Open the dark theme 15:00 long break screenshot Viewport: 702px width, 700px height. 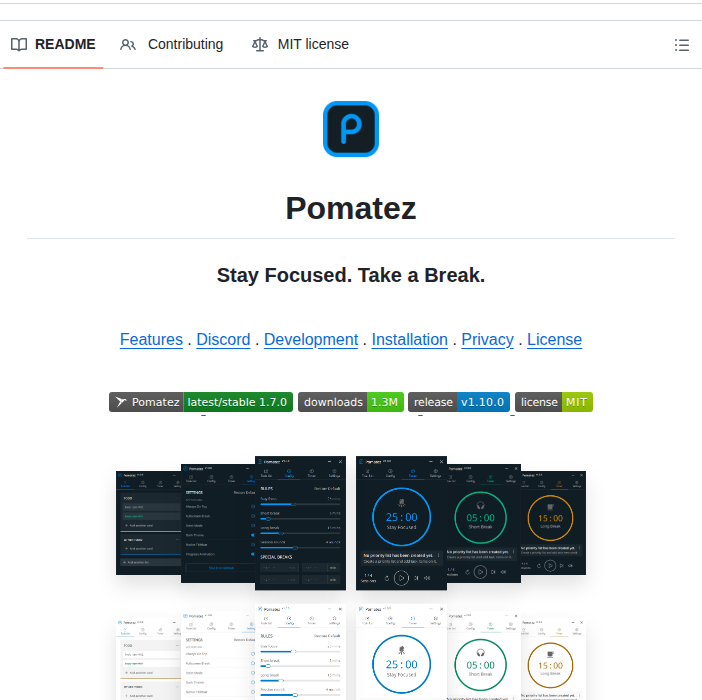[553, 523]
